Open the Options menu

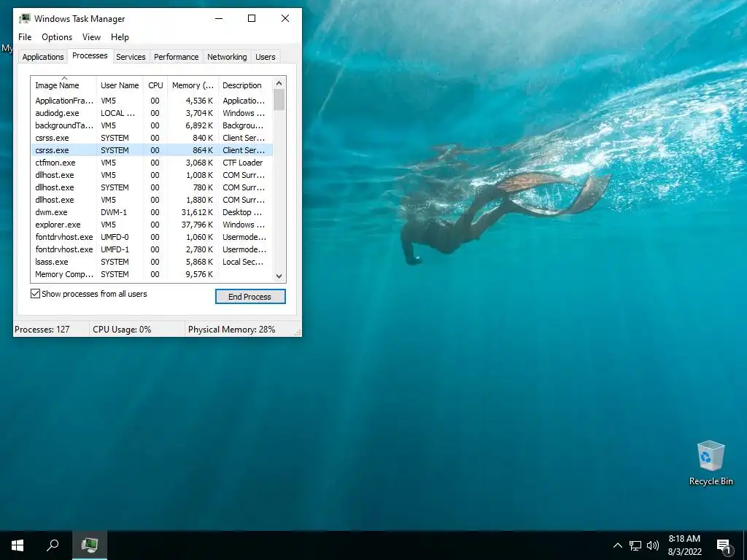tap(57, 37)
